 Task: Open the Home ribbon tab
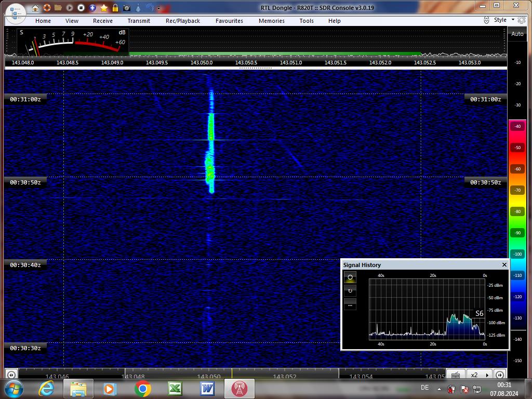(43, 21)
